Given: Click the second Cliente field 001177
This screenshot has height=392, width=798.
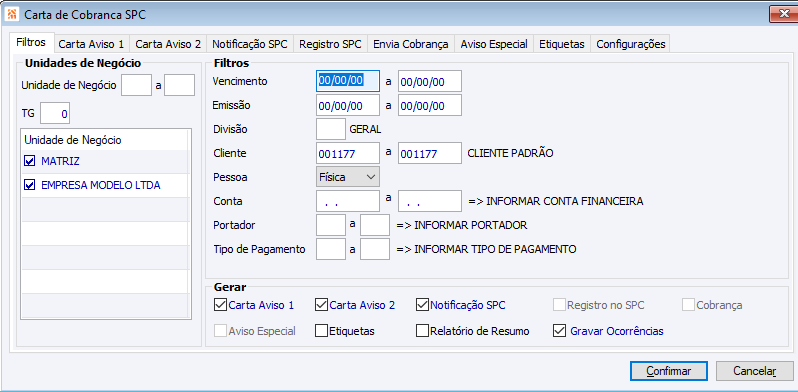Looking at the screenshot, I should point(430,153).
